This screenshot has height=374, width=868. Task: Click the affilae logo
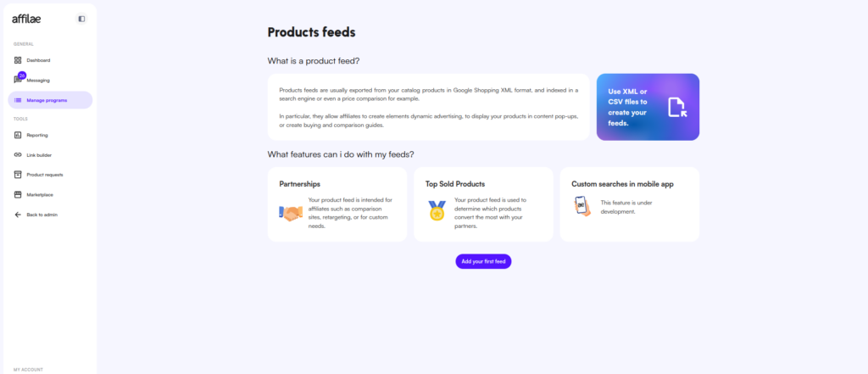pos(28,18)
